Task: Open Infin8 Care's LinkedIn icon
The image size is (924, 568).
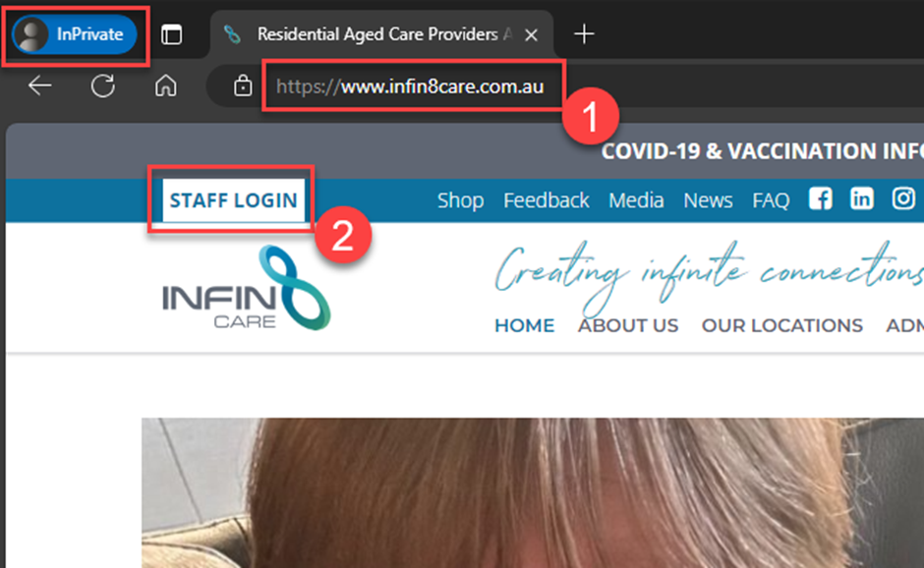Action: [x=861, y=199]
